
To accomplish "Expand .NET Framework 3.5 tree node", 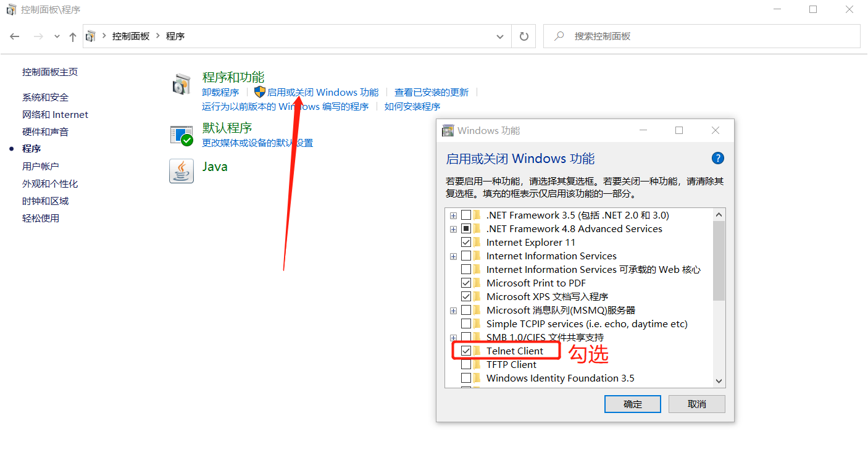I will click(453, 215).
